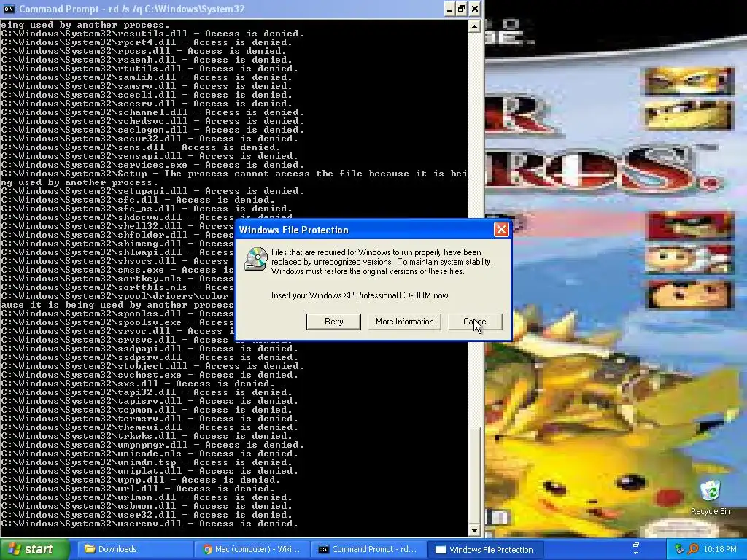
Task: Switch to Command Prompt taskbar button
Action: point(368,549)
